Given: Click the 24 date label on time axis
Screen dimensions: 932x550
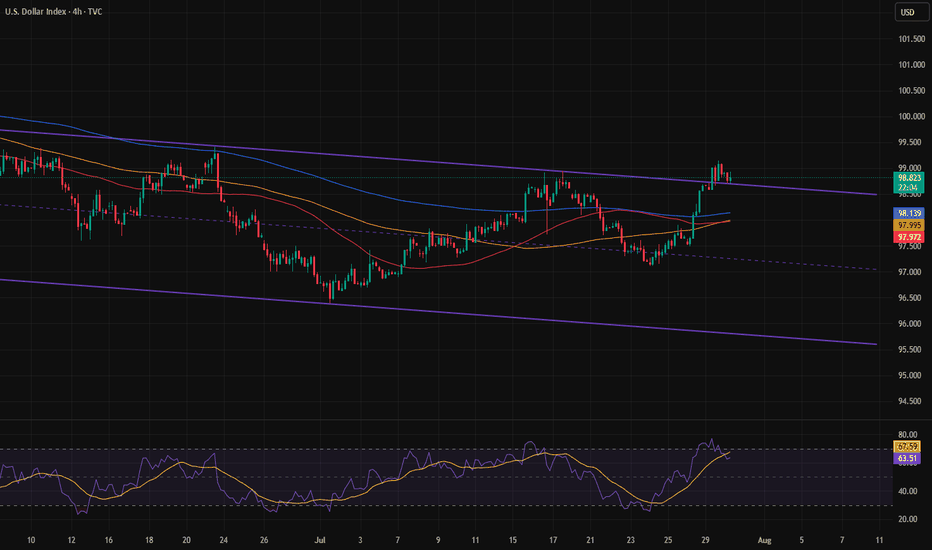Looking at the screenshot, I should (x=223, y=540).
